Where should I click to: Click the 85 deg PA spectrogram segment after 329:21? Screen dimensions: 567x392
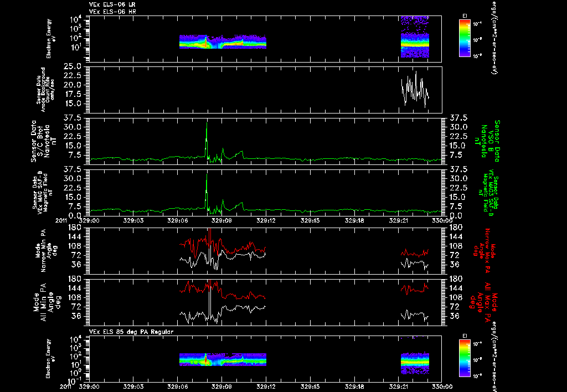pyautogui.click(x=415, y=363)
